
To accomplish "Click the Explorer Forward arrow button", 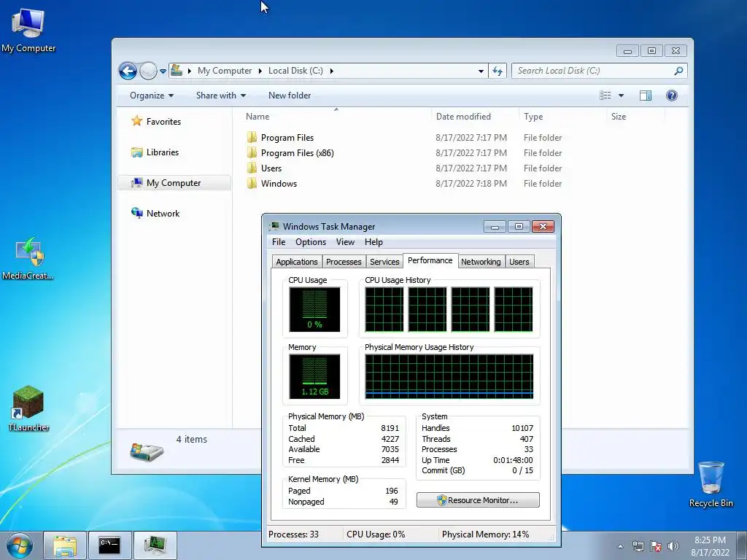I will (x=148, y=71).
